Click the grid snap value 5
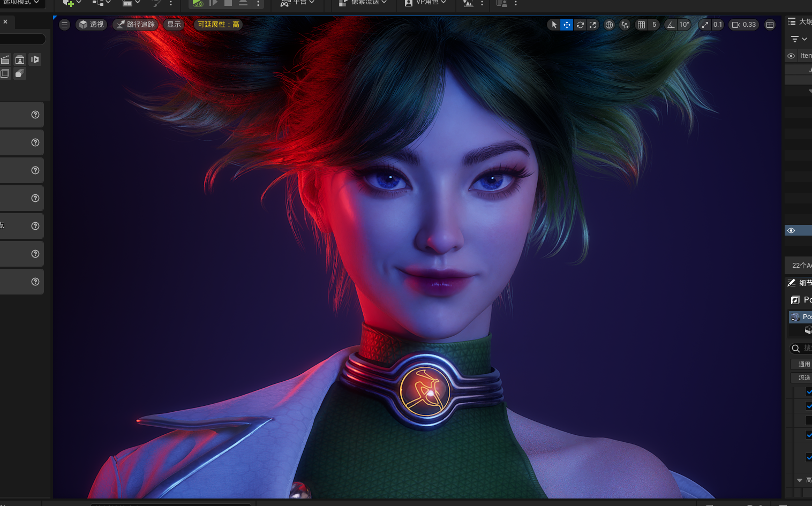812x506 pixels. pos(654,25)
